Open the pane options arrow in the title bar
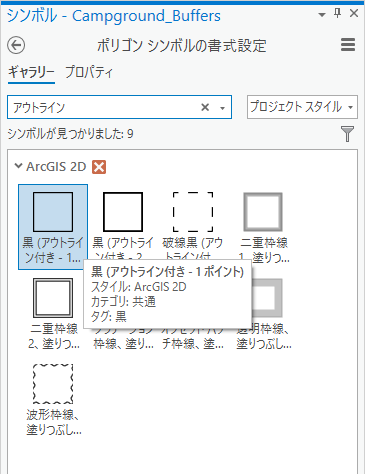The height and width of the screenshot is (474, 365). [322, 14]
